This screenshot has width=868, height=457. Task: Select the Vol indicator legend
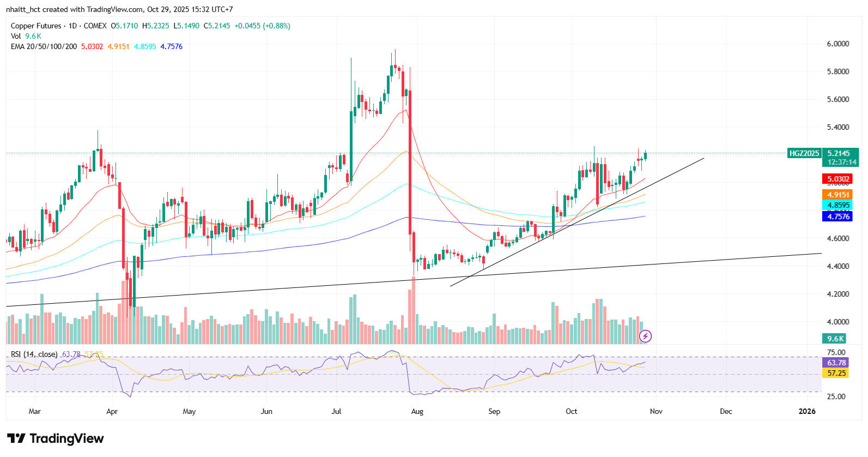(x=16, y=36)
